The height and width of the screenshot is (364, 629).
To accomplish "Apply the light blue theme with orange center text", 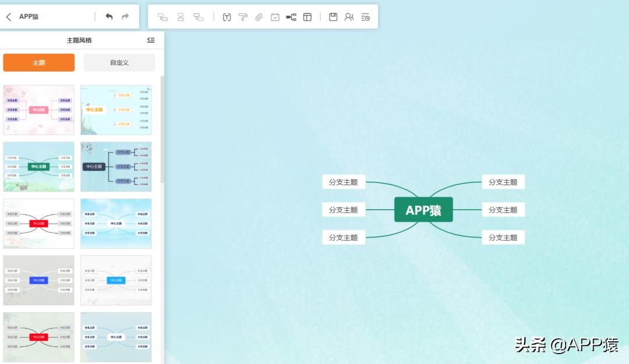I will tap(116, 109).
